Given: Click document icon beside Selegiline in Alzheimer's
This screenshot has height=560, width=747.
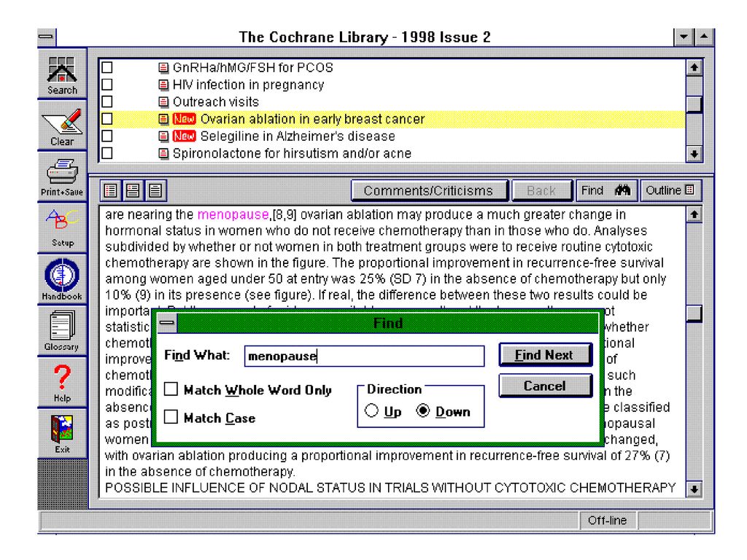Looking at the screenshot, I should (x=163, y=136).
